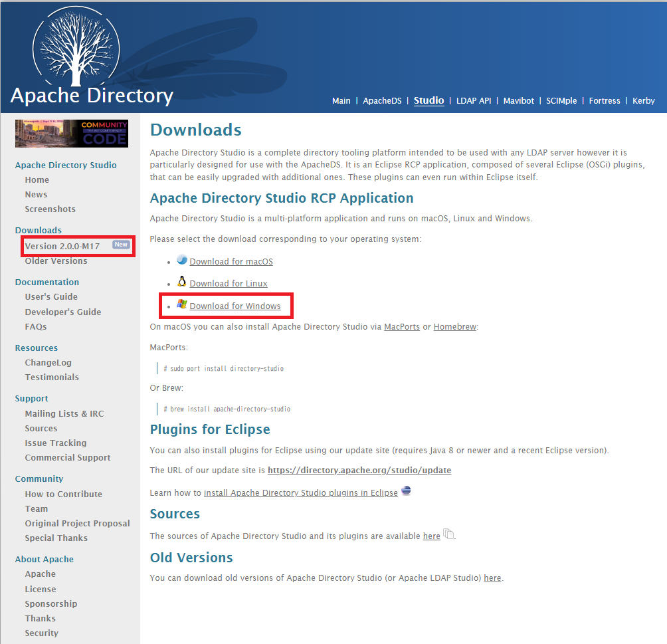Screen dimensions: 667x644
Task: Click Download for Windows link
Action: point(235,306)
